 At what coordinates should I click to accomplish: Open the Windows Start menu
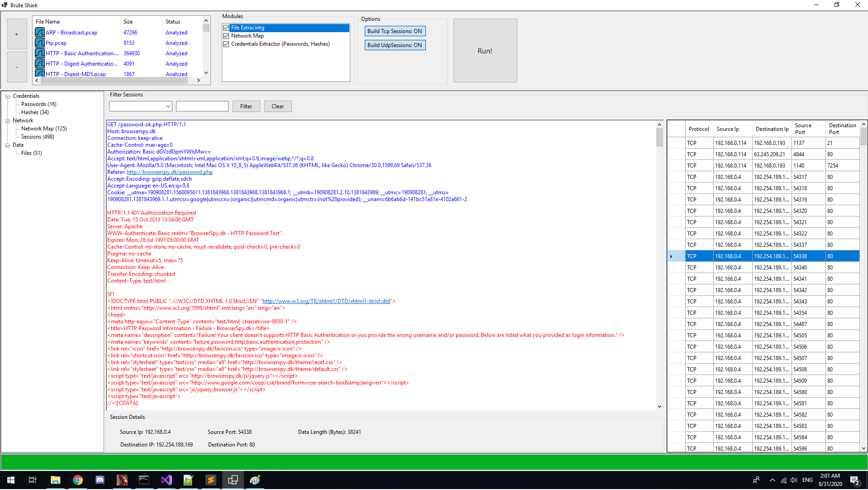pos(11,480)
